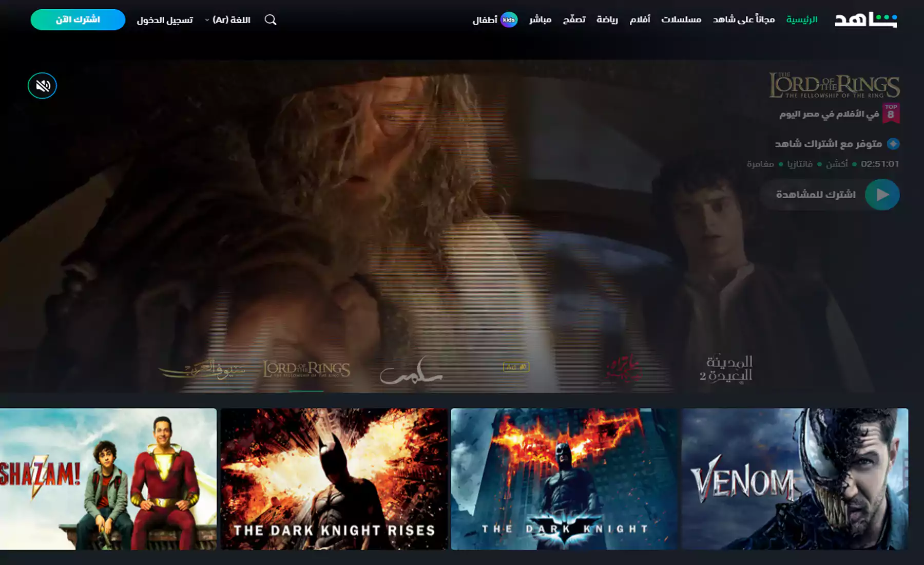The height and width of the screenshot is (565, 924).
Task: Select the Shazam! movie poster
Action: (x=108, y=479)
